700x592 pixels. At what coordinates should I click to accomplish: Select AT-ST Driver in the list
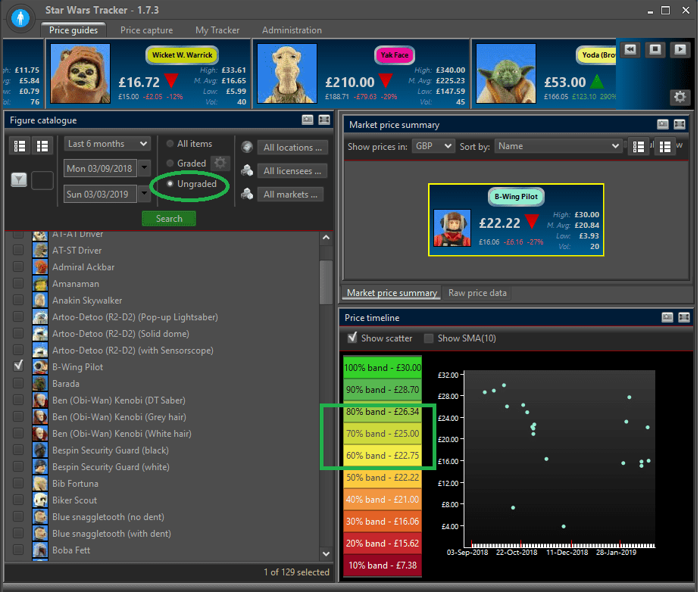(x=77, y=251)
